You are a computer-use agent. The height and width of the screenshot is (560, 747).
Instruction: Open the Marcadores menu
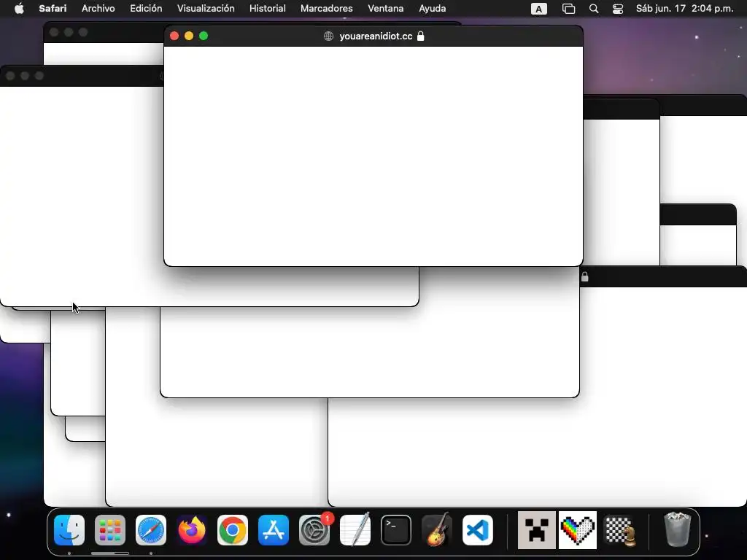click(x=326, y=8)
